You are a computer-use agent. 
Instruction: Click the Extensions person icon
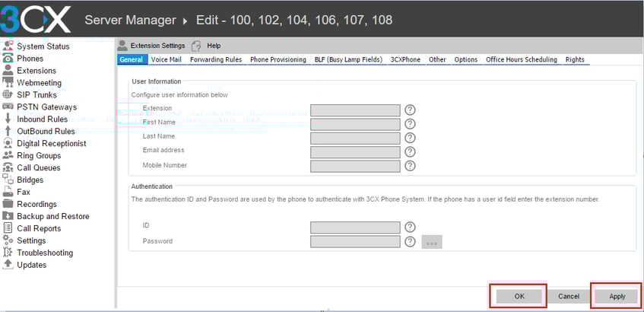click(8, 70)
